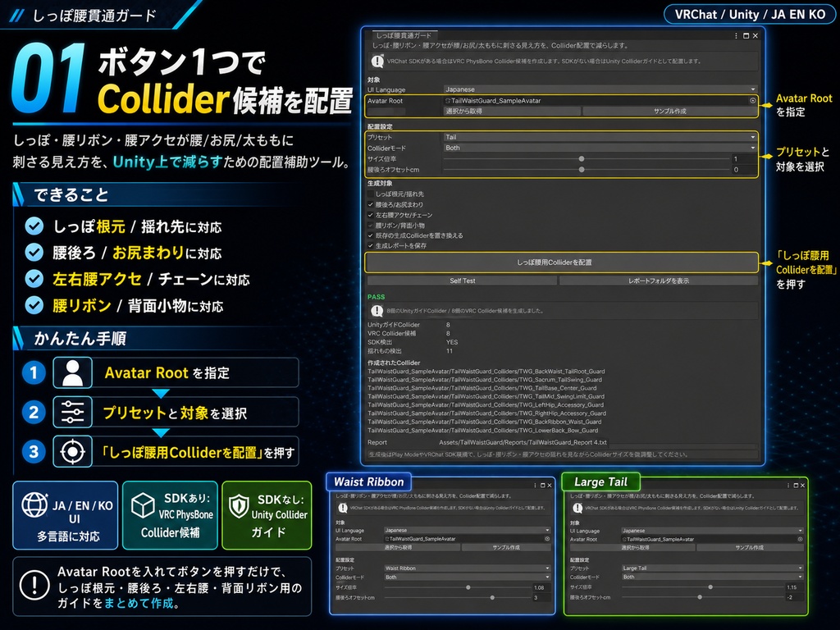Click the info icon beside the PASS result message
Screen dimensions: 840x630
[377, 311]
